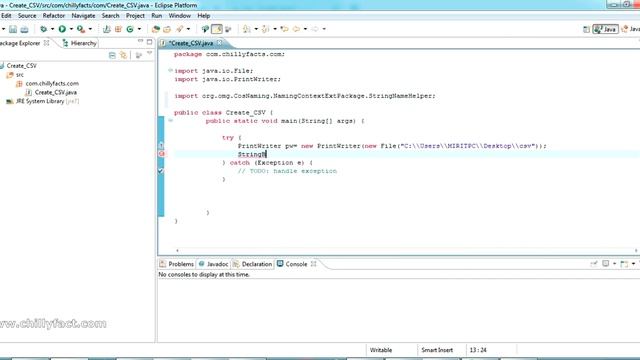Image resolution: width=640 pixels, height=360 pixels.
Task: Switch to the Hierarchy tab
Action: click(x=80, y=43)
